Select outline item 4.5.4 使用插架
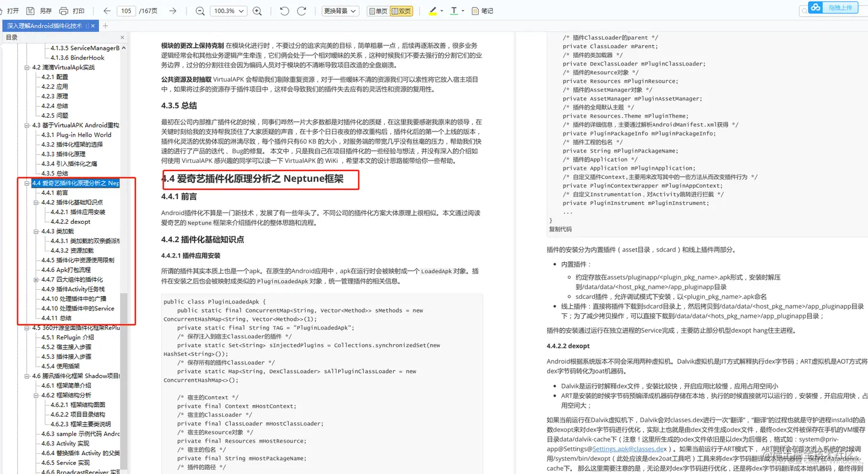Screen dimensions: 868x474 click(60, 366)
